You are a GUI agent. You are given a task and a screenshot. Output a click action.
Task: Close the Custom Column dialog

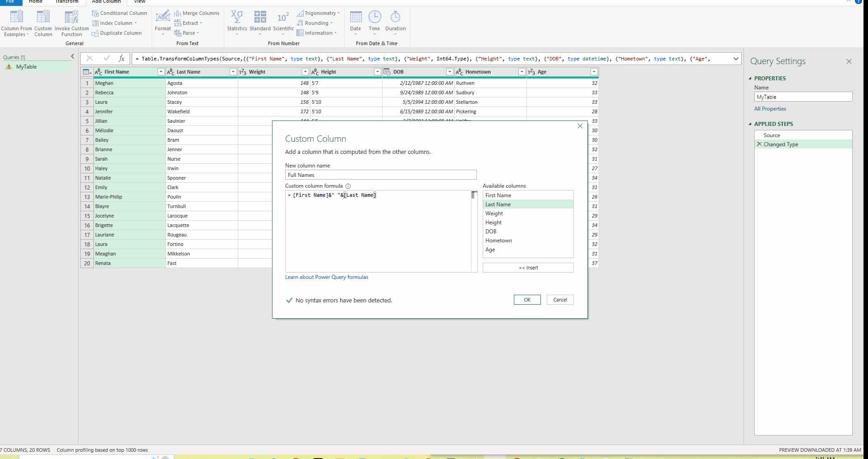click(580, 126)
